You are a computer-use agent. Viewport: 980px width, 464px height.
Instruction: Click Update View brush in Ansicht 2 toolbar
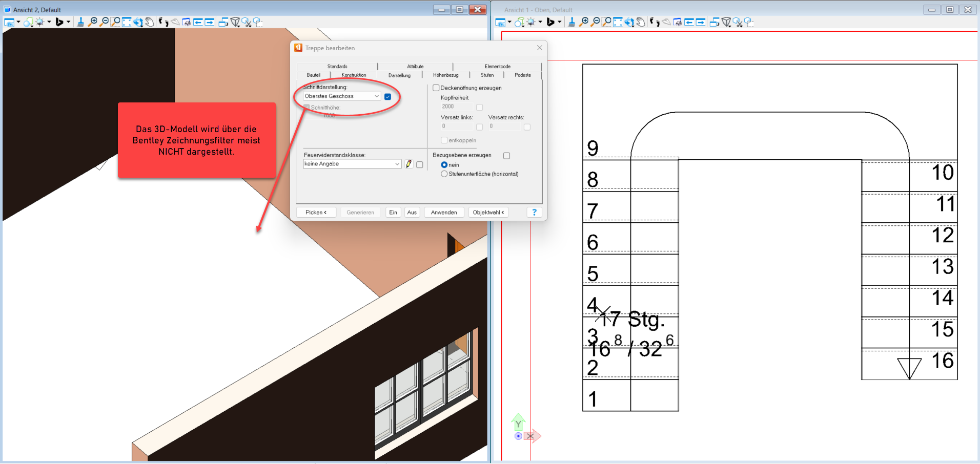click(x=80, y=22)
